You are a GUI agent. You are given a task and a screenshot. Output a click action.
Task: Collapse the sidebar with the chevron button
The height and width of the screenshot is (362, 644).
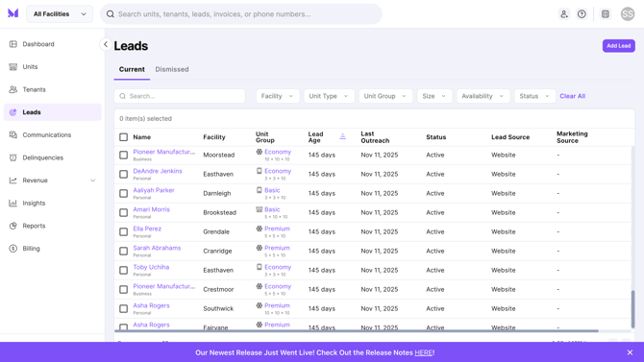click(x=106, y=44)
